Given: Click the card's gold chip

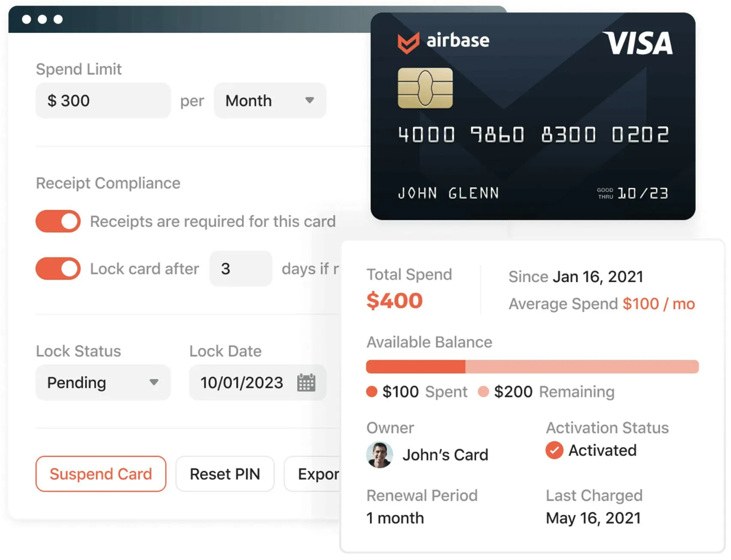Looking at the screenshot, I should pyautogui.click(x=426, y=89).
